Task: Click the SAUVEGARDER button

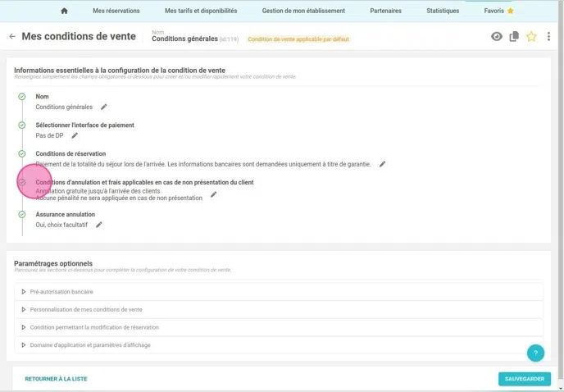Action: coord(525,379)
